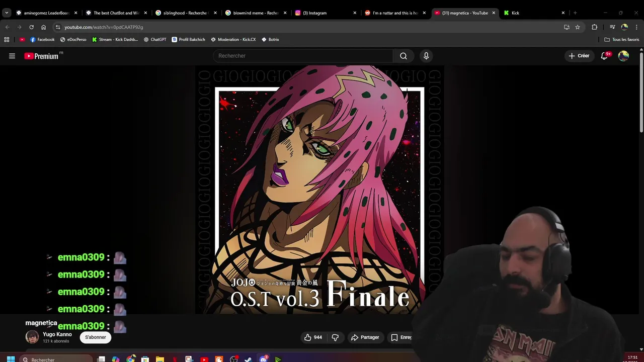Open the tab search dropdown arrow
Viewport: 644px width, 362px height.
pos(7,13)
